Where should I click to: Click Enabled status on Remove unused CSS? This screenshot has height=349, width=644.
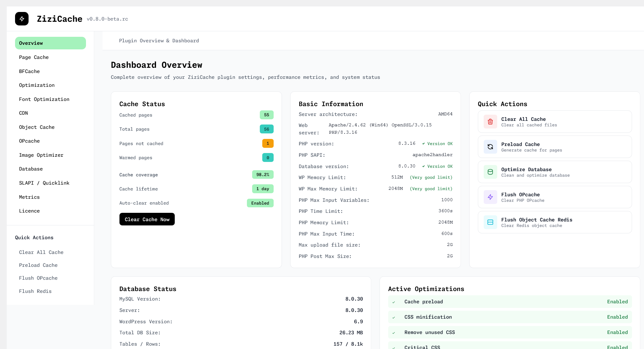[617, 332]
